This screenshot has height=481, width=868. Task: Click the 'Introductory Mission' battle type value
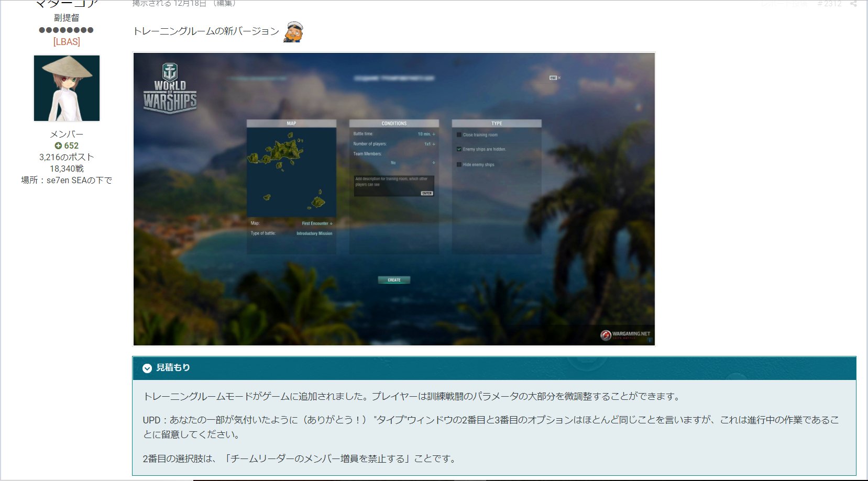click(x=314, y=233)
